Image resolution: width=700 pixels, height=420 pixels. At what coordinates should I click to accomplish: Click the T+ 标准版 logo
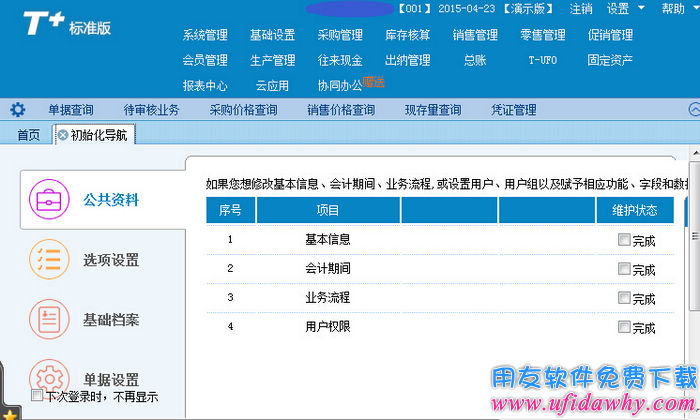[67, 24]
